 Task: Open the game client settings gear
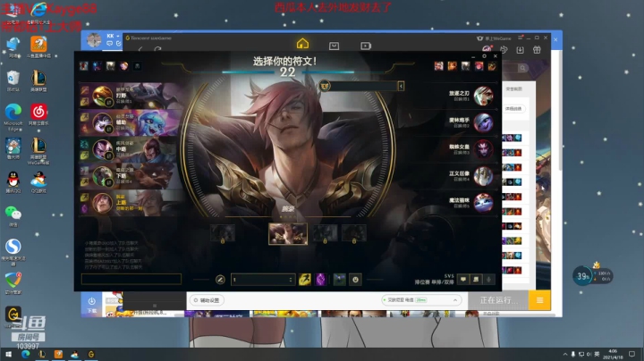(x=484, y=56)
